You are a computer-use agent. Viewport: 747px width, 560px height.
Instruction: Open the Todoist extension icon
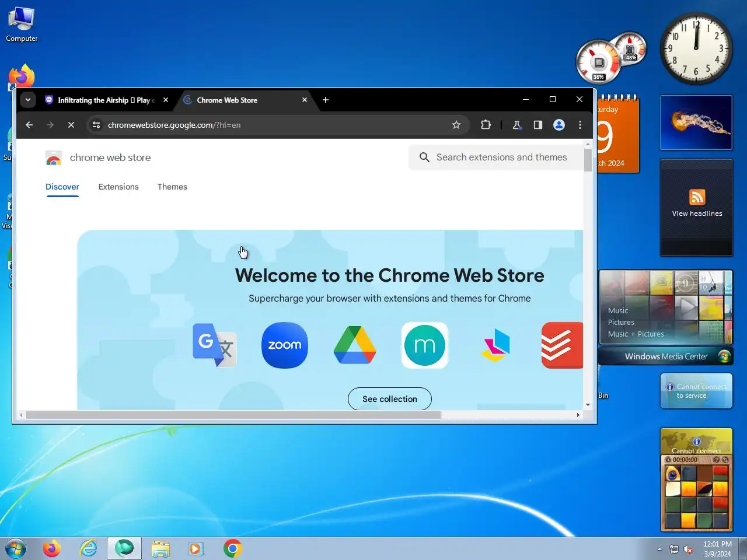tap(562, 345)
